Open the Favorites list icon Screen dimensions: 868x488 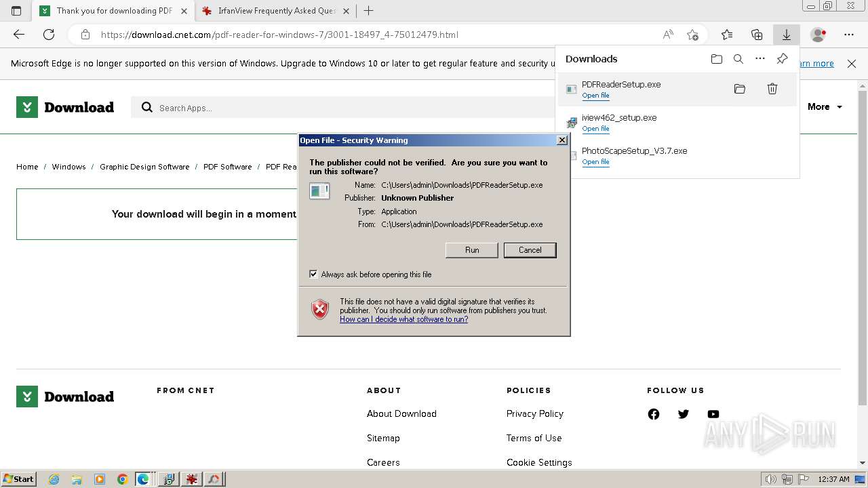point(727,35)
